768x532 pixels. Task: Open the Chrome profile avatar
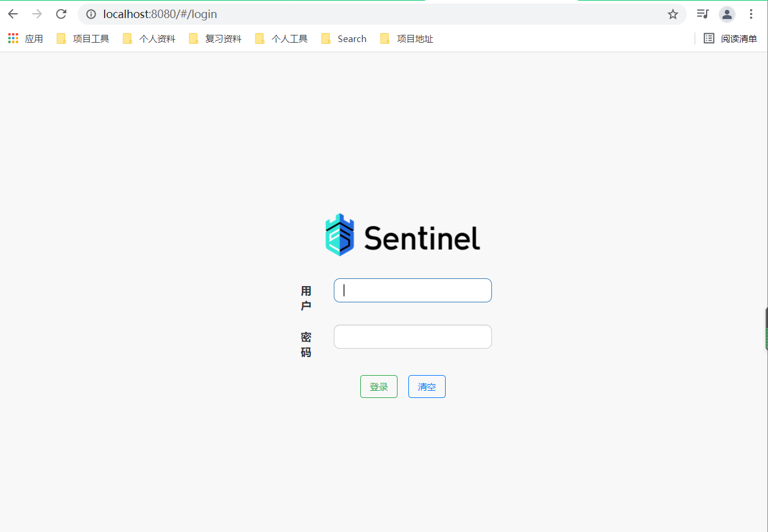coord(727,14)
